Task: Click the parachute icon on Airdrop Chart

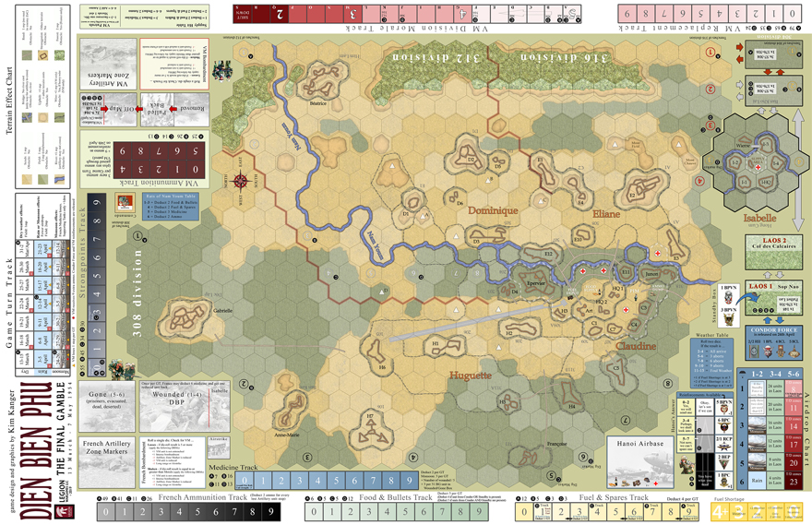Action: point(742,374)
